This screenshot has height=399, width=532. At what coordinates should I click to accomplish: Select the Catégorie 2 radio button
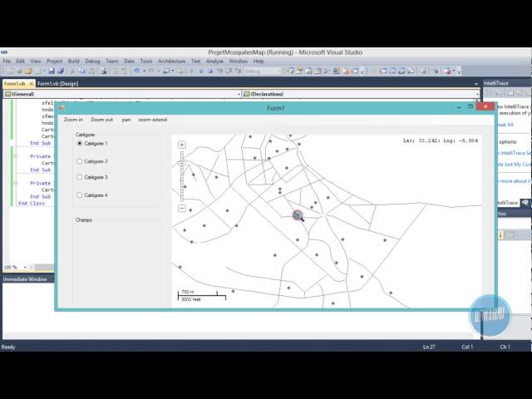[x=80, y=161]
